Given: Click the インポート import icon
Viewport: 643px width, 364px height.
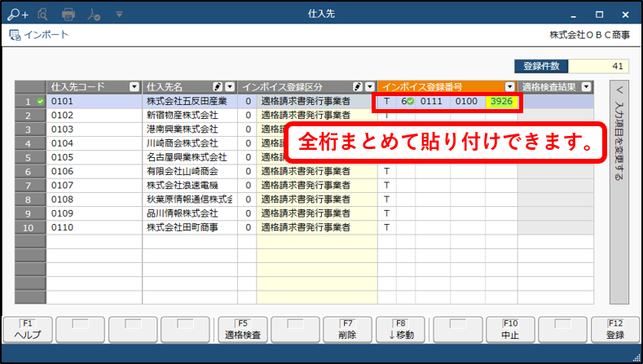Looking at the screenshot, I should coord(15,35).
